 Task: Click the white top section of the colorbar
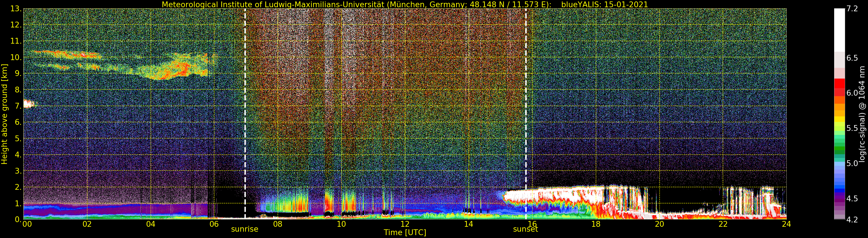point(839,30)
